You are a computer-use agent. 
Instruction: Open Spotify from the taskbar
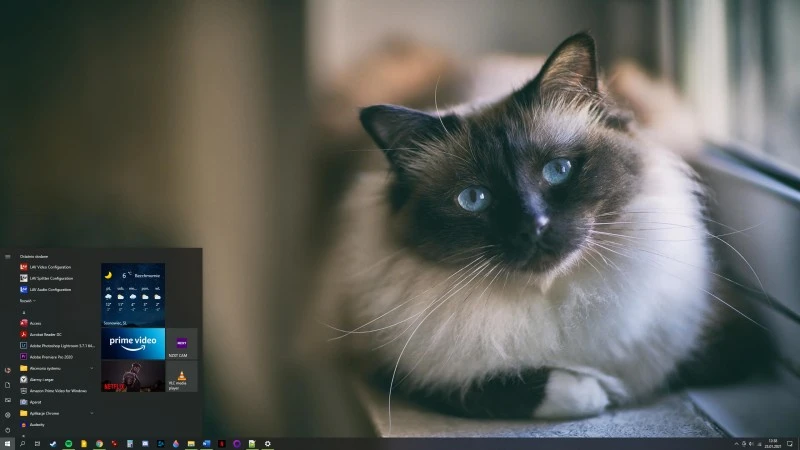click(x=68, y=444)
